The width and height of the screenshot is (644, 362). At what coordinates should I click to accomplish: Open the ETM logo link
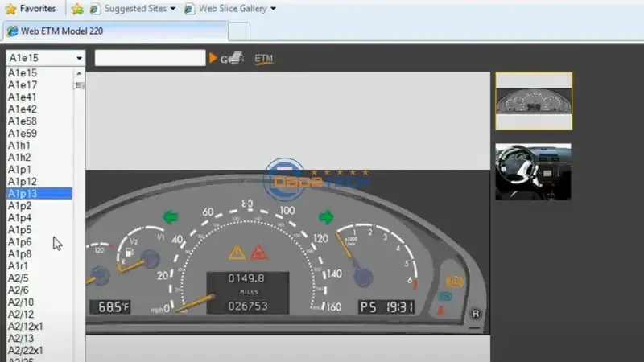coord(263,59)
